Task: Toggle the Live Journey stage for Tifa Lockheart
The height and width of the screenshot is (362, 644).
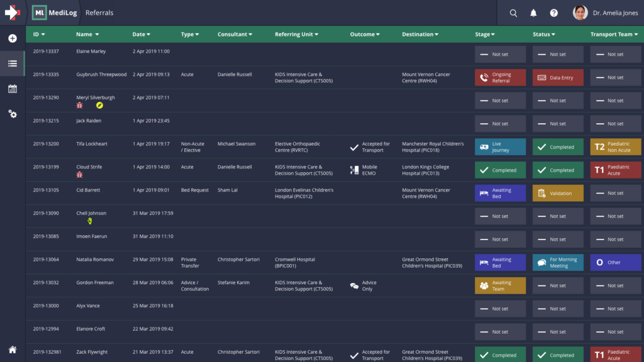Action: click(500, 146)
